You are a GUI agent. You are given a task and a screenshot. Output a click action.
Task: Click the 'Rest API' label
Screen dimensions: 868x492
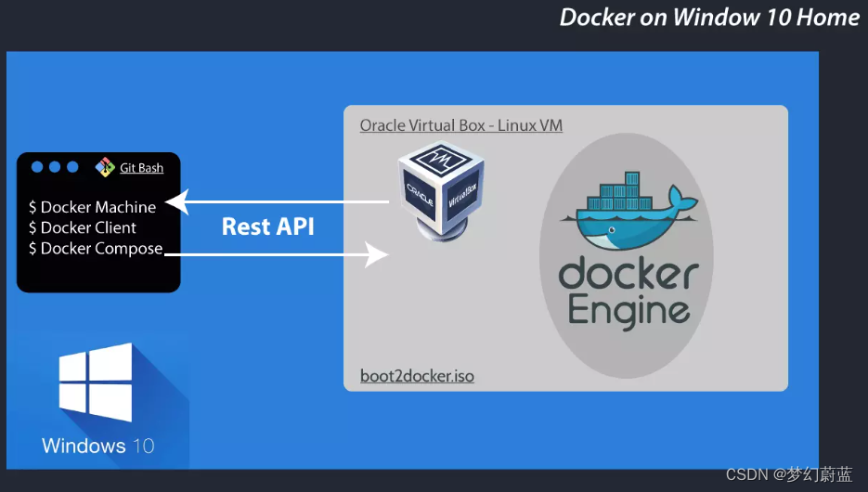click(x=268, y=227)
